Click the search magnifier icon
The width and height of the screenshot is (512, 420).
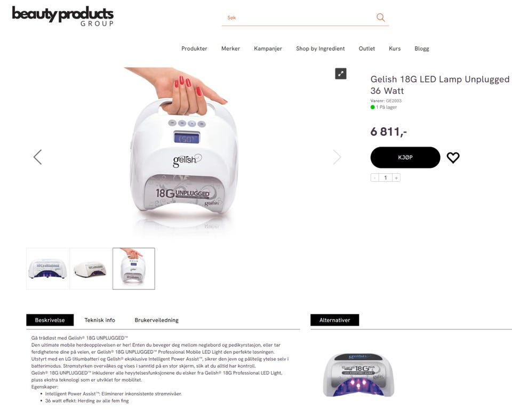[x=380, y=17]
